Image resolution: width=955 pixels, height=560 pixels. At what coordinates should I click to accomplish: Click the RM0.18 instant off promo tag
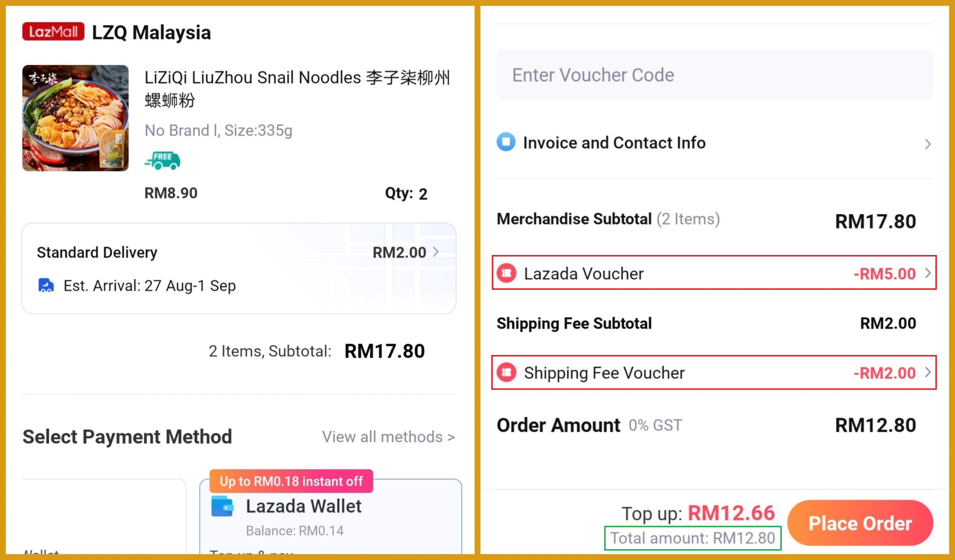pyautogui.click(x=291, y=481)
